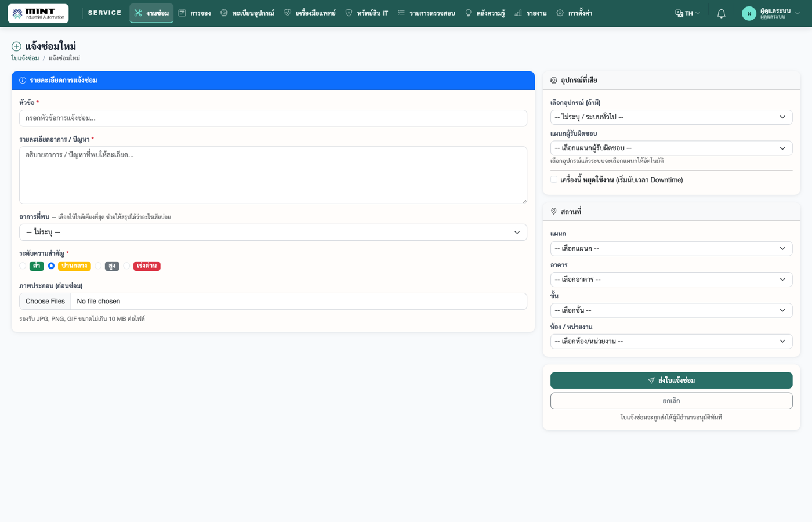The image size is (812, 522).
Task: Select the ปานกลาง priority radio button
Action: [x=51, y=266]
